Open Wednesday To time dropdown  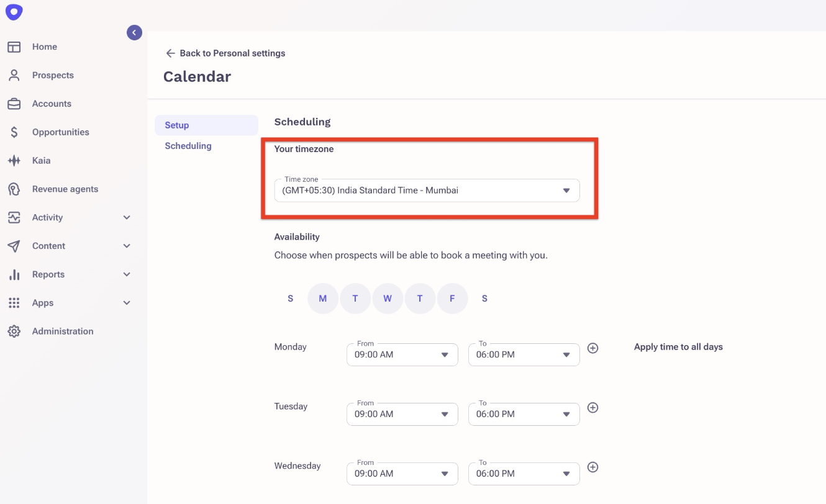pyautogui.click(x=524, y=474)
